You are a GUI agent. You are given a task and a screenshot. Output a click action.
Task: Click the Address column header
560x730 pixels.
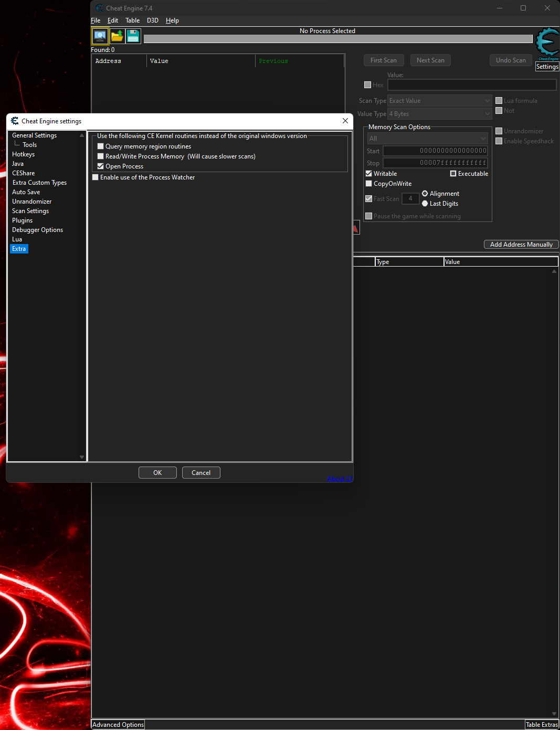click(120, 61)
